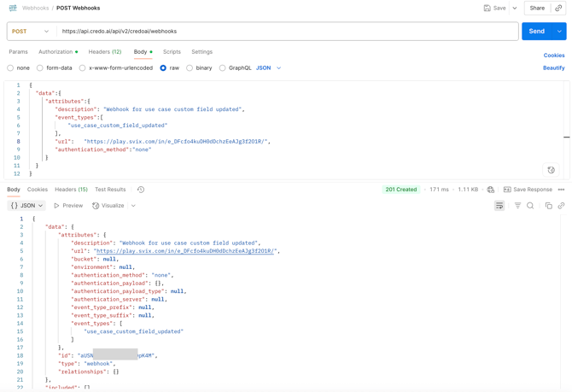Click Visualize response button
This screenshot has height=392, width=572.
[x=108, y=206]
